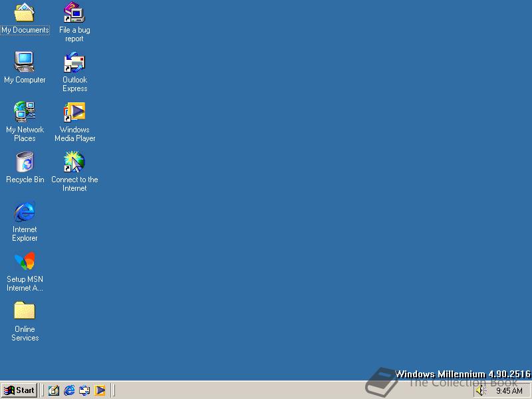532x399 pixels.
Task: Open the Recycle Bin
Action: pyautogui.click(x=25, y=161)
